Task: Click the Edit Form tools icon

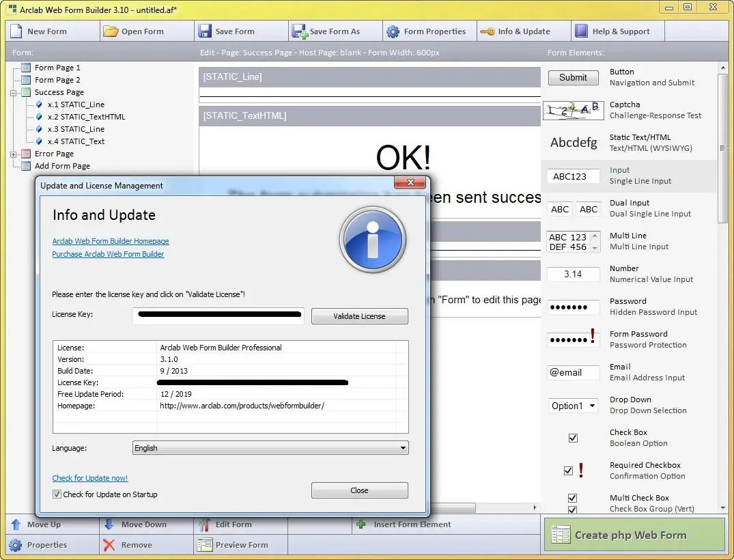Action: point(204,525)
